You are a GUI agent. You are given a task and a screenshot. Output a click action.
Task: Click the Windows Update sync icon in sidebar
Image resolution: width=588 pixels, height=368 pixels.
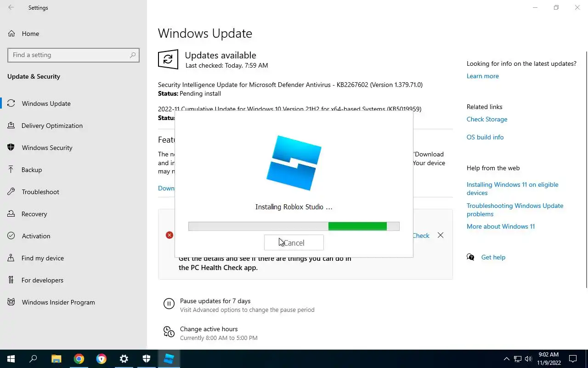pyautogui.click(x=11, y=103)
